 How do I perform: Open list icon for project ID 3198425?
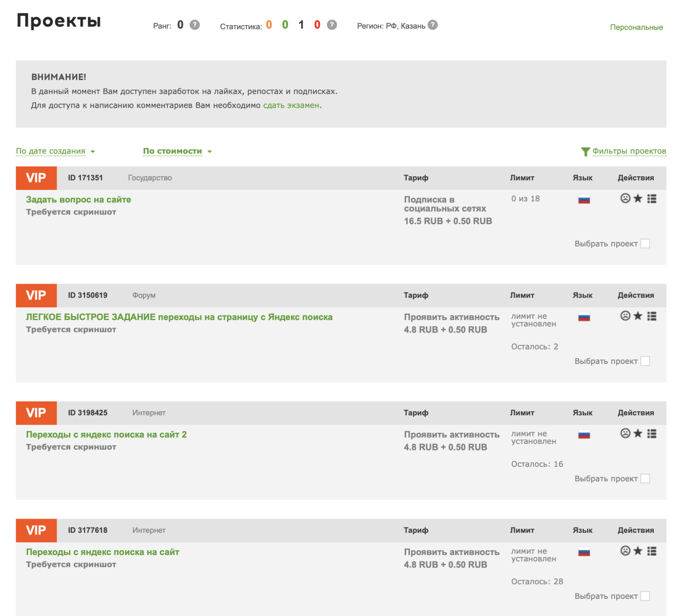click(x=652, y=433)
